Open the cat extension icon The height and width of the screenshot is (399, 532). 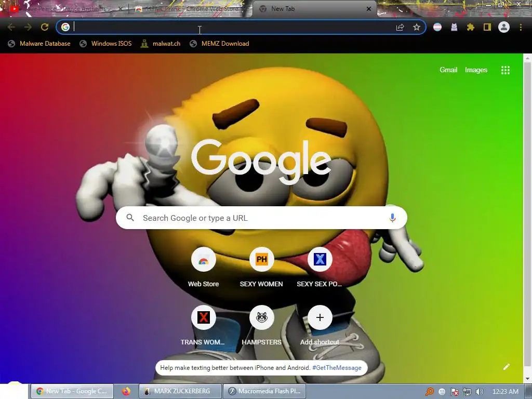point(454,27)
